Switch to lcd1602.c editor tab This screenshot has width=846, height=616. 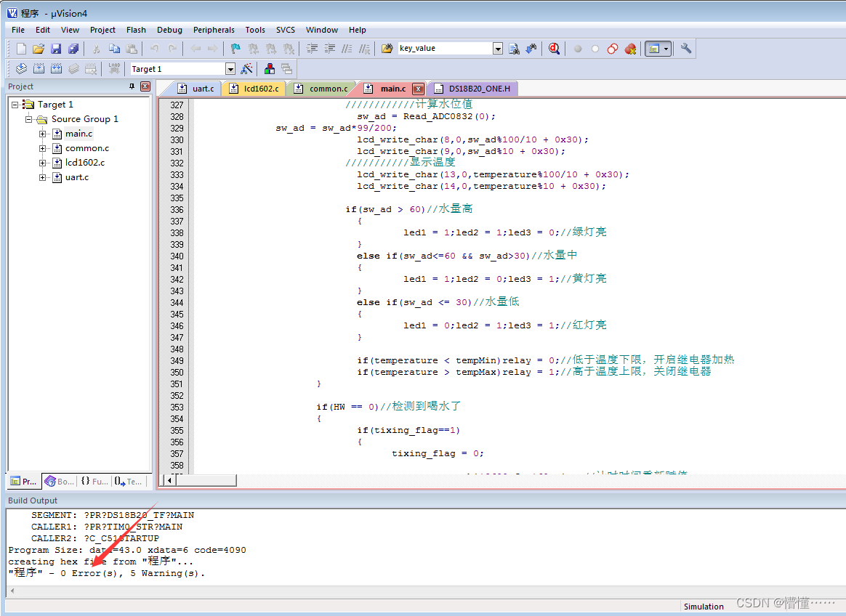[x=254, y=89]
